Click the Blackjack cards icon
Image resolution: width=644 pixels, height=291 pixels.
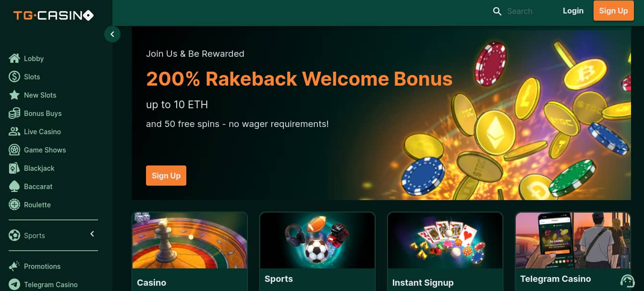tap(14, 168)
